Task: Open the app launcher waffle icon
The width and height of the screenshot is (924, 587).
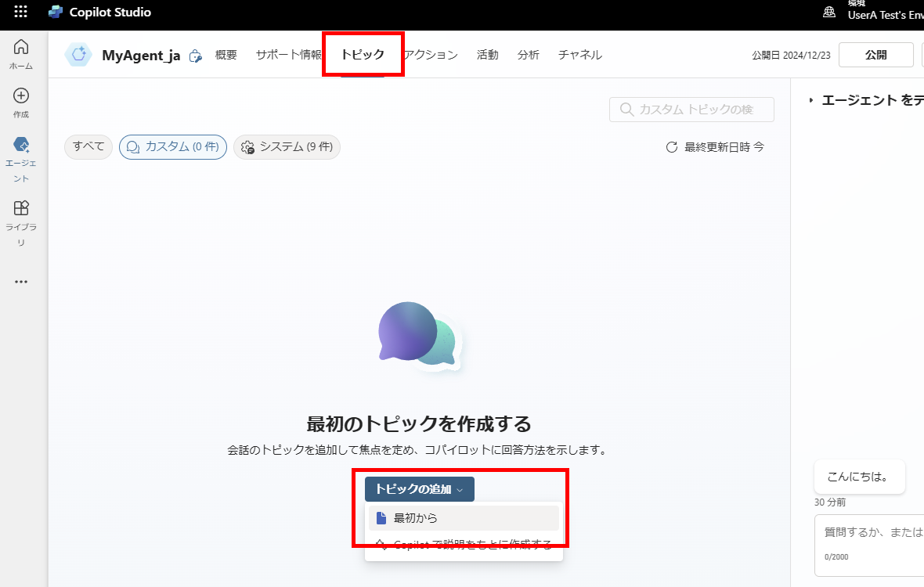Action: [x=21, y=12]
